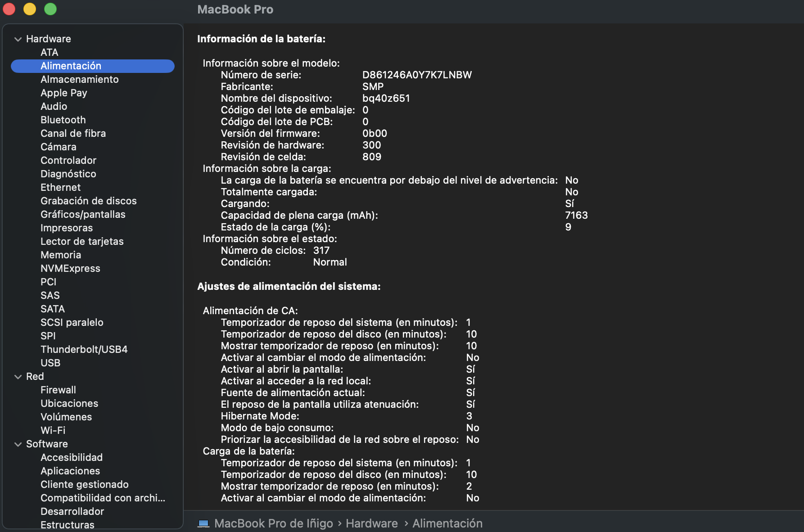Click the Hardware category label
The height and width of the screenshot is (532, 804).
48,39
